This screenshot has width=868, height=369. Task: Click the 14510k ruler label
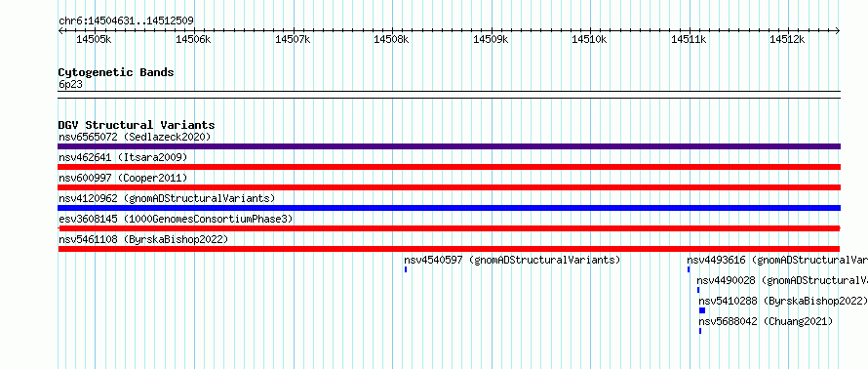click(x=589, y=39)
